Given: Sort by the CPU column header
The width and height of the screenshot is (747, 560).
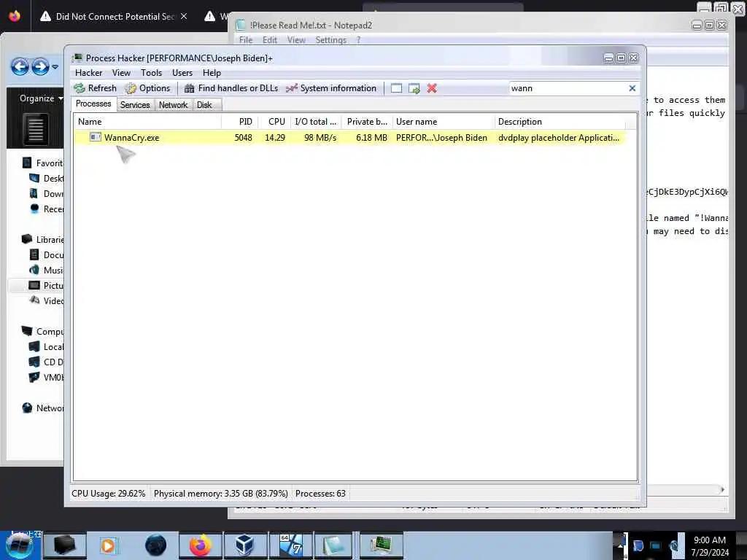Looking at the screenshot, I should [x=274, y=122].
